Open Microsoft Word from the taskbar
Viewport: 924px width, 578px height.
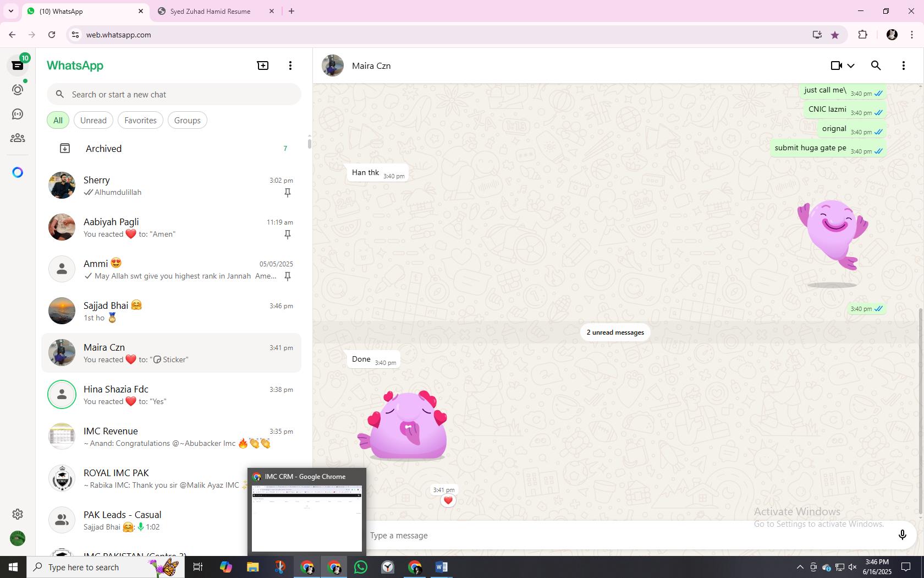(442, 567)
